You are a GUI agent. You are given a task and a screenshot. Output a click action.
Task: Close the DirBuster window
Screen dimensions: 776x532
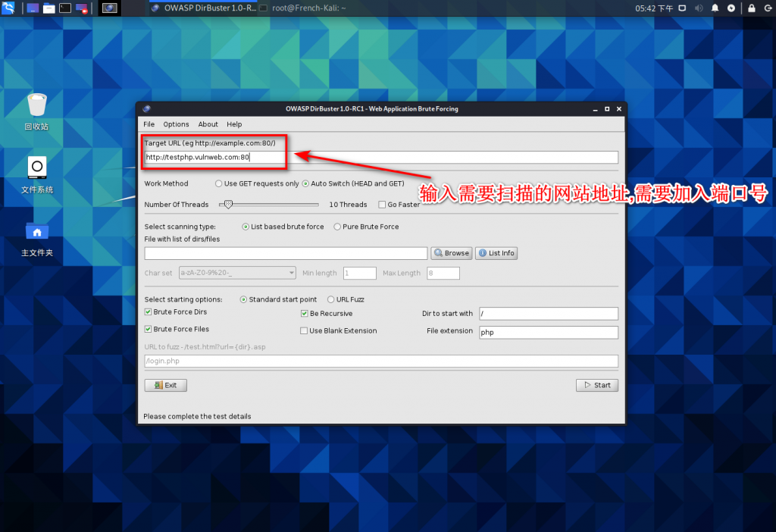tap(618, 109)
